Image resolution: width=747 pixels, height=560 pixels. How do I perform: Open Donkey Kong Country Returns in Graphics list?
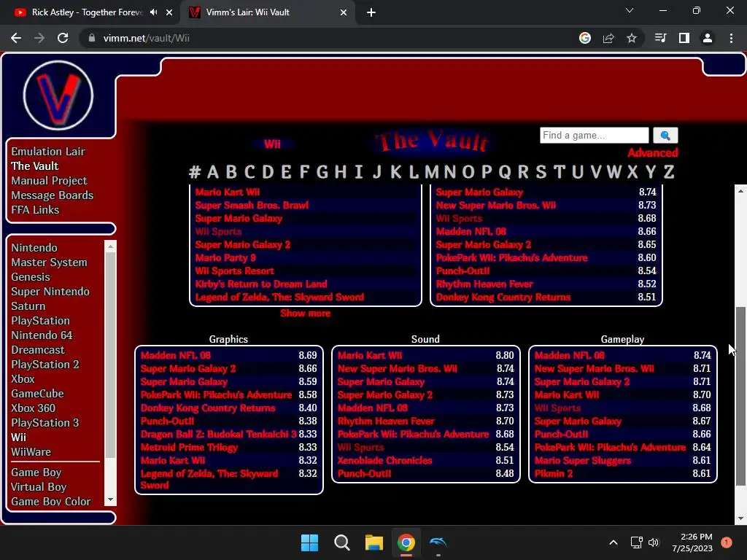pyautogui.click(x=208, y=408)
